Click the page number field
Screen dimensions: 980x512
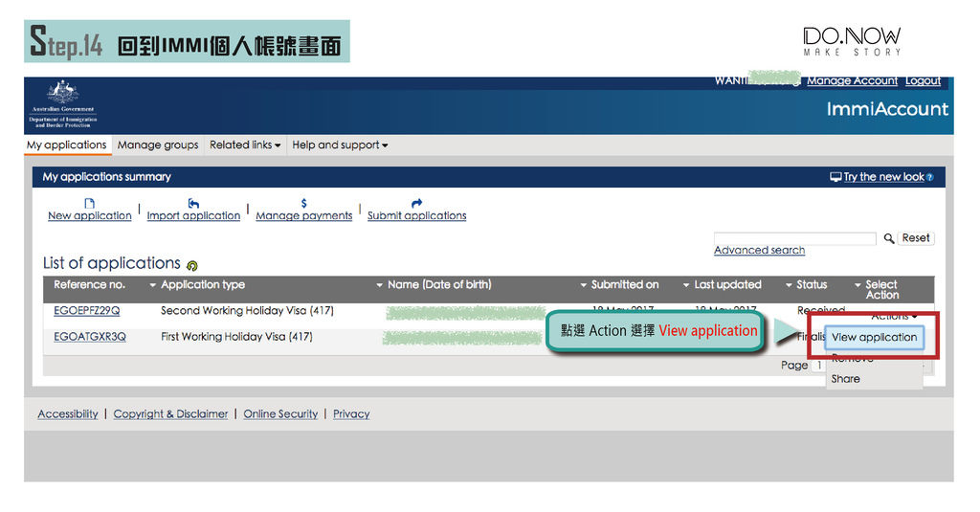click(x=818, y=365)
